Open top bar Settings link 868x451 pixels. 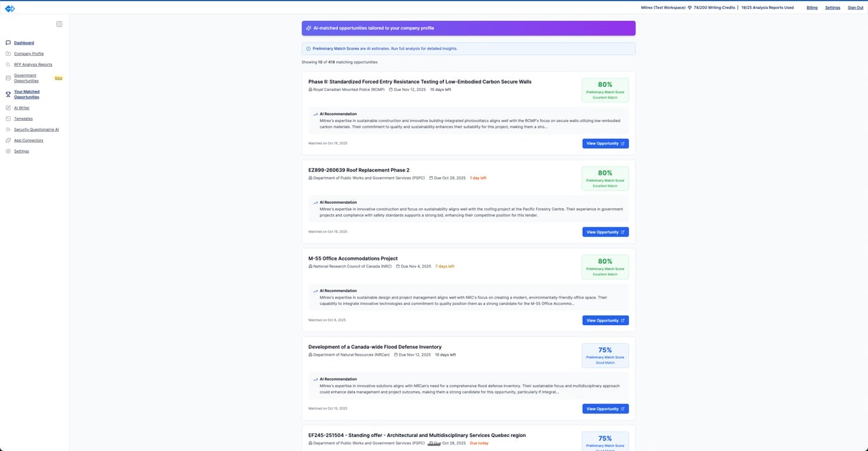pos(832,8)
